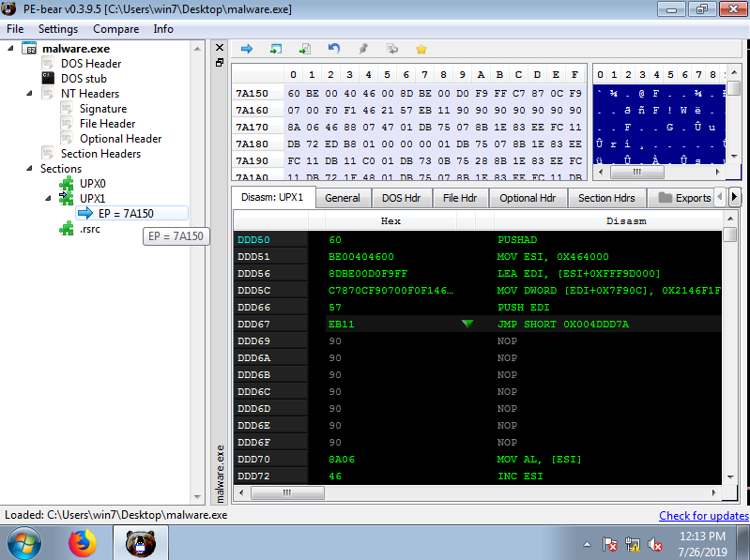Screen dimensions: 750x560
Task: Select the Disasm: UPX1 tab
Action: point(272,197)
